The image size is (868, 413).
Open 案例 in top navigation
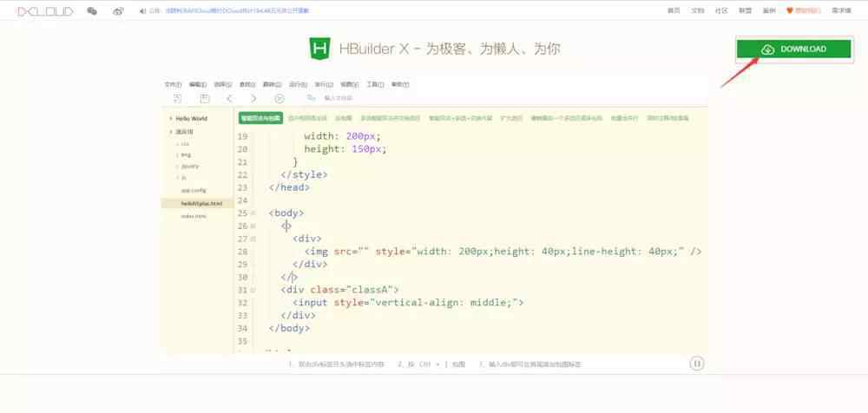coord(769,10)
